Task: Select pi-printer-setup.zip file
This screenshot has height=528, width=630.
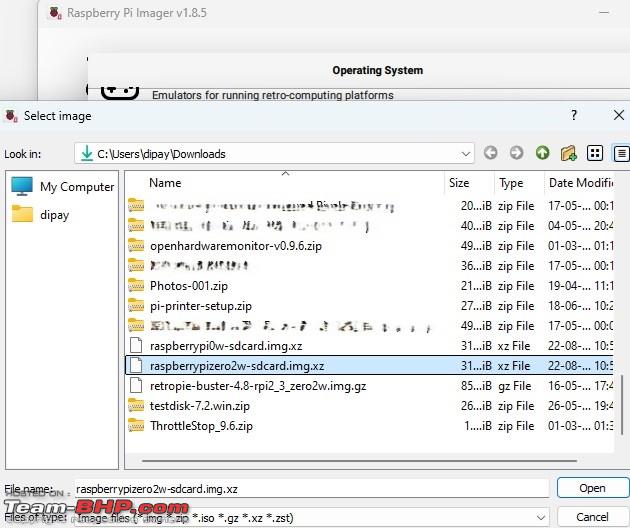Action: click(x=201, y=306)
